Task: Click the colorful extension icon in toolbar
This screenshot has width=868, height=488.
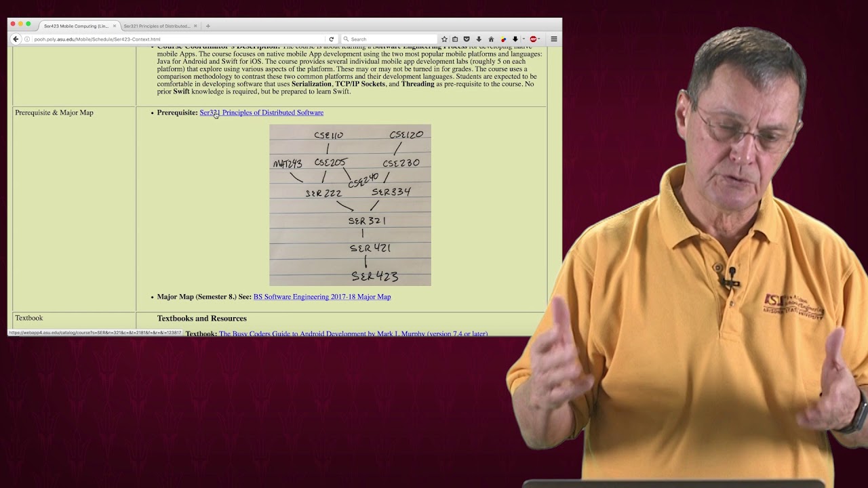Action: pos(503,39)
